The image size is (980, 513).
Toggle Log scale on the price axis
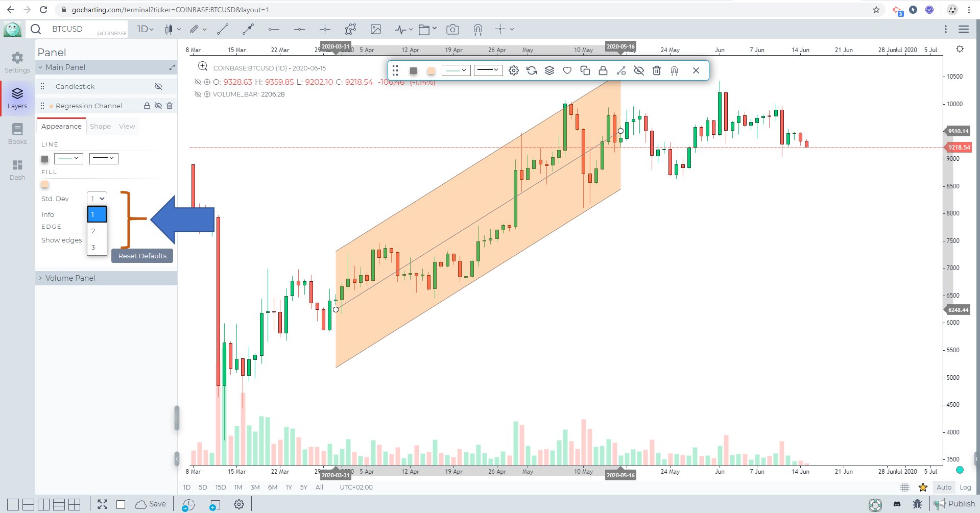tap(965, 487)
